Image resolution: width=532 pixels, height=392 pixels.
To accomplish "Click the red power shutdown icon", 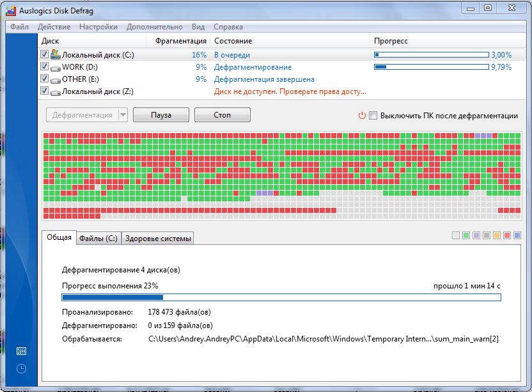I will point(362,116).
